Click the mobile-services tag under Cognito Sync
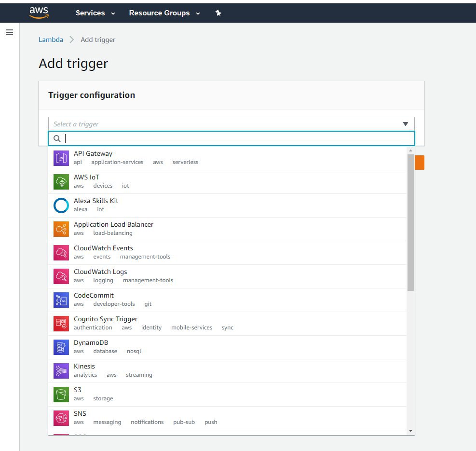This screenshot has height=451, width=476. pyautogui.click(x=191, y=328)
